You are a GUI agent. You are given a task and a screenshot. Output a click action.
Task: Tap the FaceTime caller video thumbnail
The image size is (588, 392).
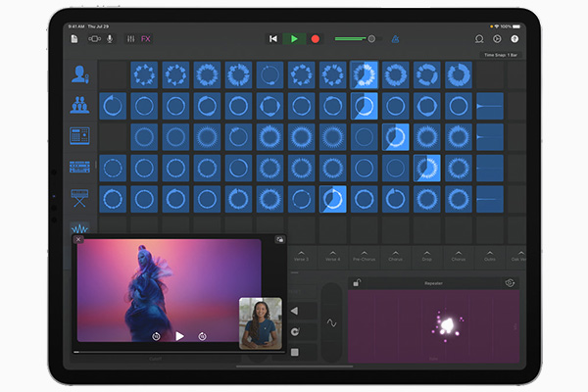point(260,321)
